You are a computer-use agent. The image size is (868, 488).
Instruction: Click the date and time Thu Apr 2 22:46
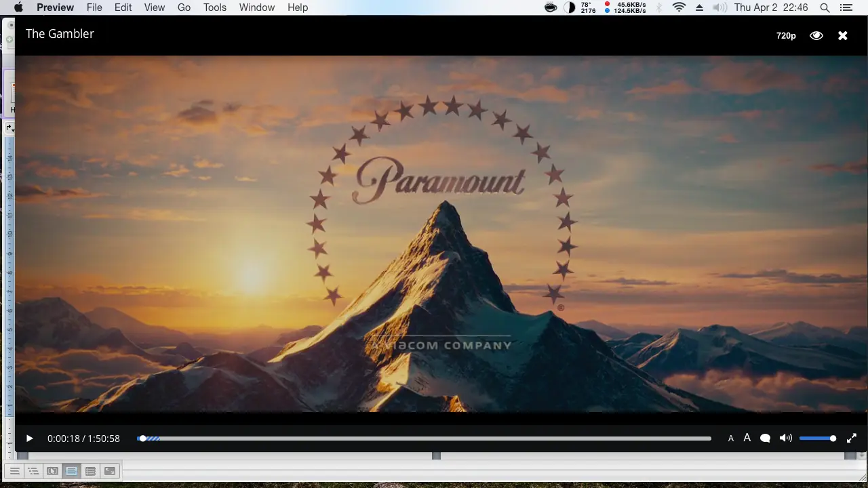click(x=772, y=7)
